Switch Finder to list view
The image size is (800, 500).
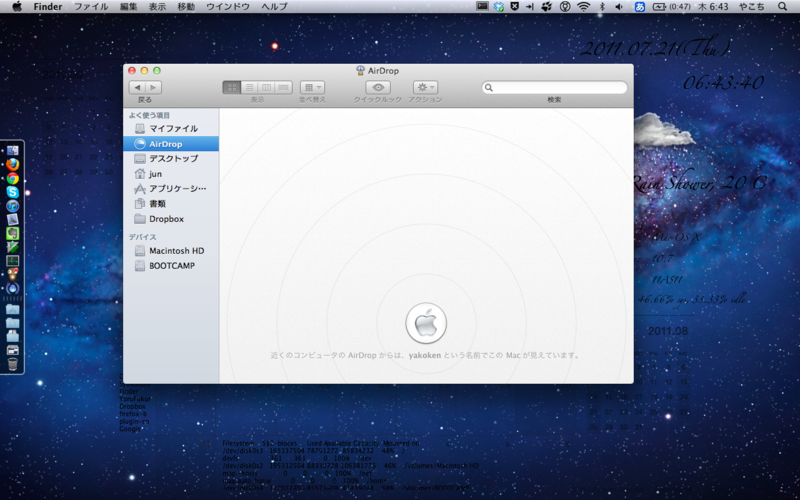pos(249,87)
